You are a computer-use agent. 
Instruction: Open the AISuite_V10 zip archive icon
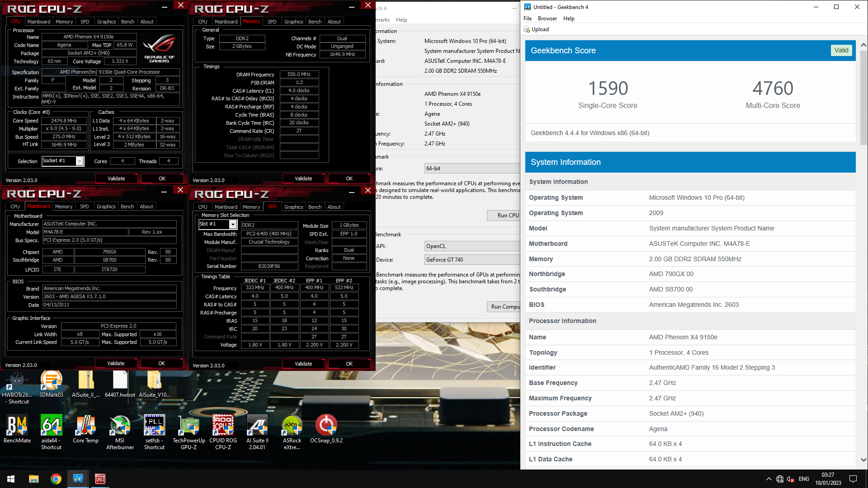155,384
